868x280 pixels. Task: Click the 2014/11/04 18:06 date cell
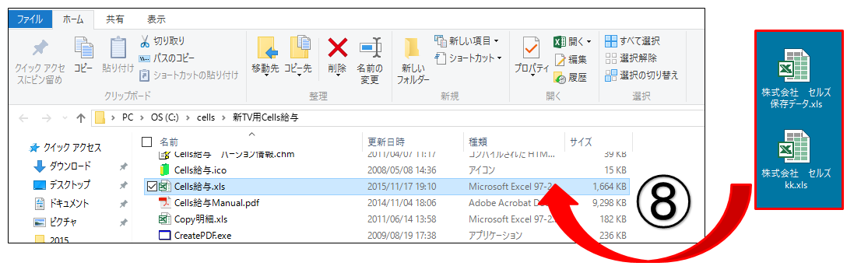pos(402,202)
